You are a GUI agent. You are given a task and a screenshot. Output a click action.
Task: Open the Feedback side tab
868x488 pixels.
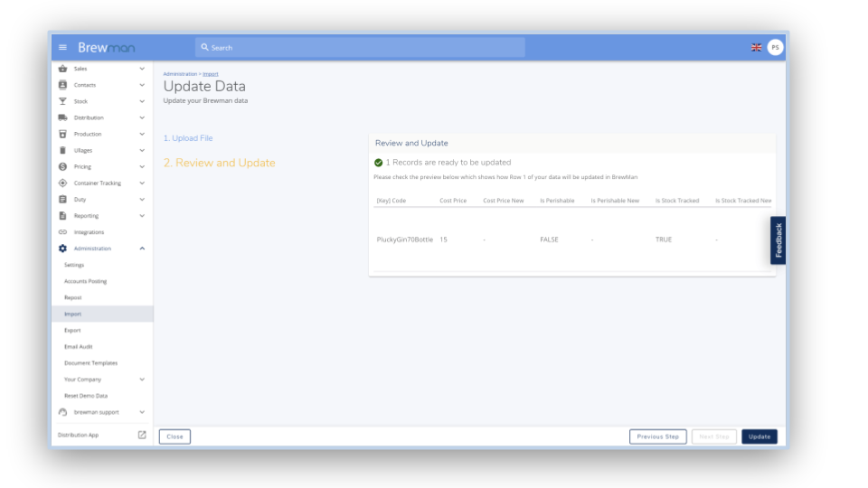coord(778,240)
